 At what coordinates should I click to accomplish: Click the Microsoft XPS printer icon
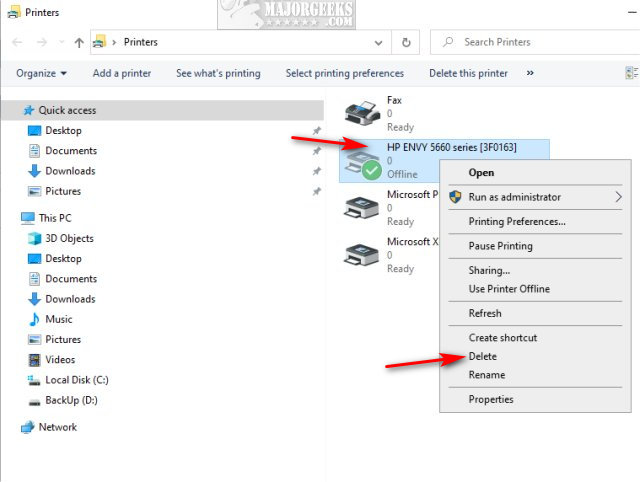[x=359, y=255]
